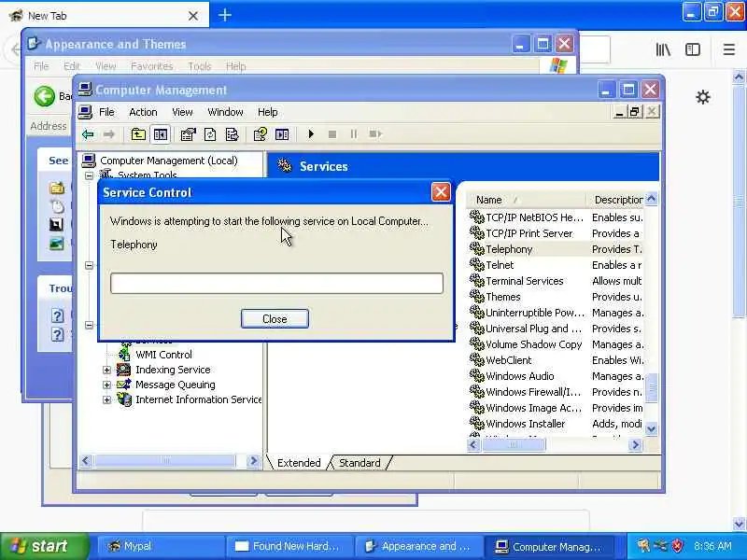Select the Telnet service
The width and height of the screenshot is (747, 560).
500,265
